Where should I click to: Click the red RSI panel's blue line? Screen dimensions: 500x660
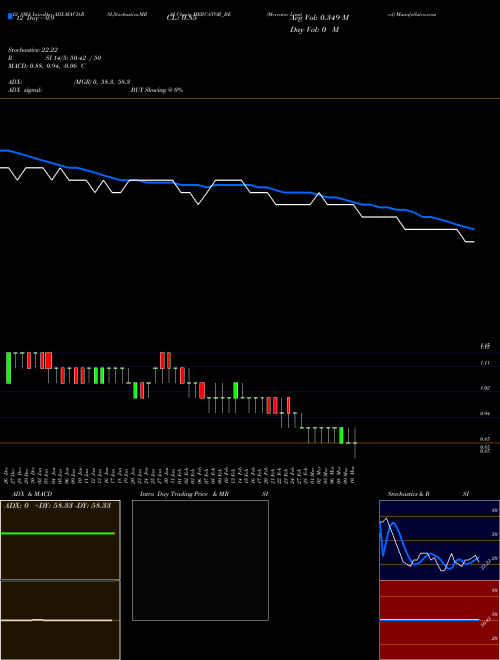(x=429, y=620)
